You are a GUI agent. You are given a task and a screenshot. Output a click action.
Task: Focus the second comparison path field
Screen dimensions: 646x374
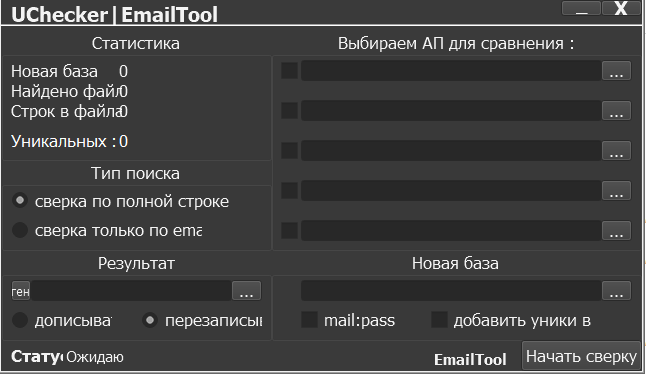[x=451, y=110]
